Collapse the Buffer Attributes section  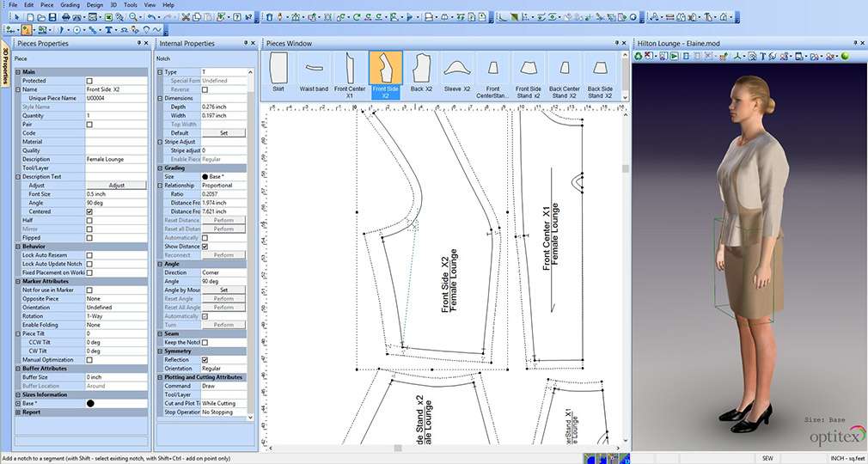(18, 369)
